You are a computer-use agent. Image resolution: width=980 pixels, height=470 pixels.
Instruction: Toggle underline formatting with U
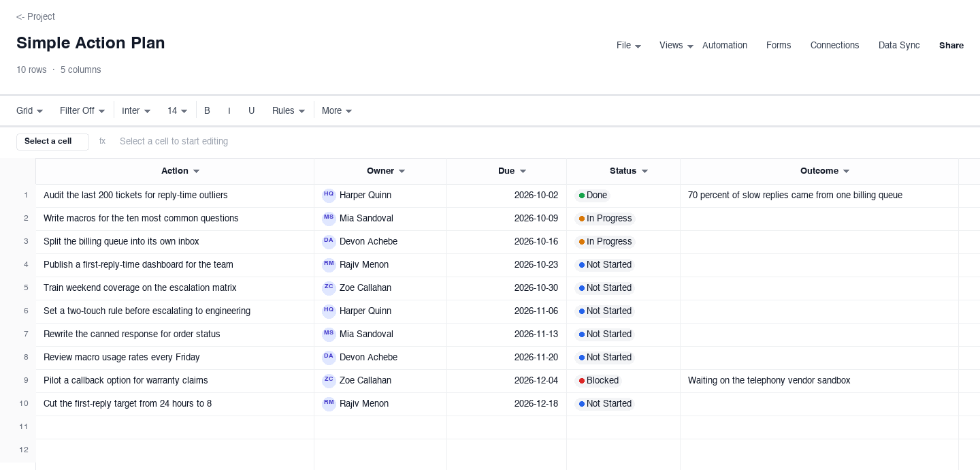coord(251,111)
